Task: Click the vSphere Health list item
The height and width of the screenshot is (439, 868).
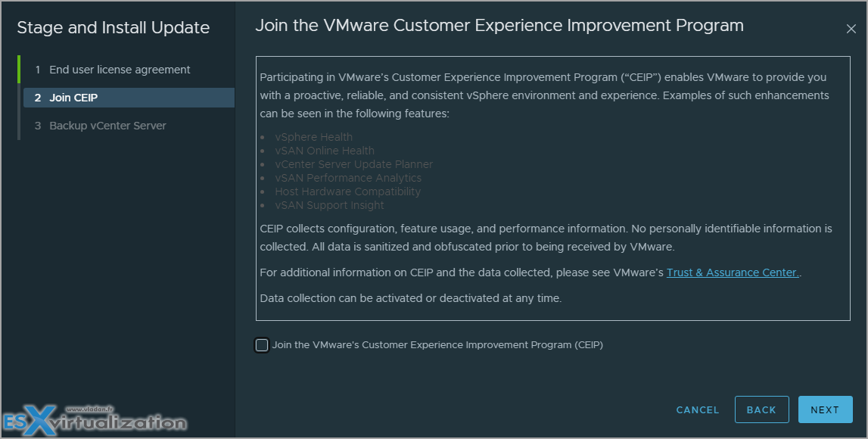Action: [x=313, y=137]
